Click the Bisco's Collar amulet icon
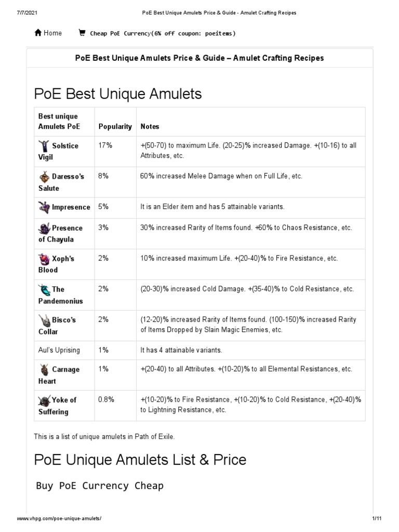This screenshot has width=399, height=532. 44,320
